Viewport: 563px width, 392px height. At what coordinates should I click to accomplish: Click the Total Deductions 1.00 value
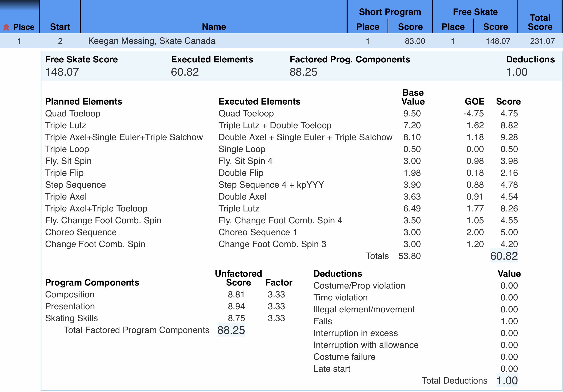coord(507,381)
